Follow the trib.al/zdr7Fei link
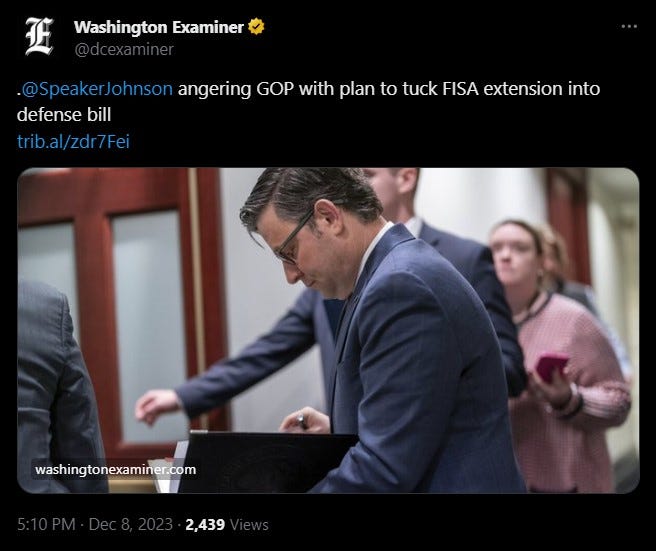656x551 pixels. (73, 141)
